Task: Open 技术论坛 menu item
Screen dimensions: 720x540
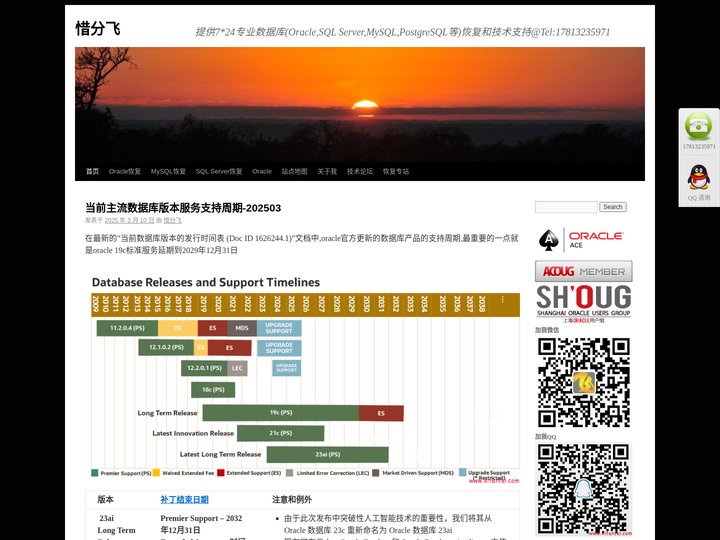Action: [x=360, y=171]
